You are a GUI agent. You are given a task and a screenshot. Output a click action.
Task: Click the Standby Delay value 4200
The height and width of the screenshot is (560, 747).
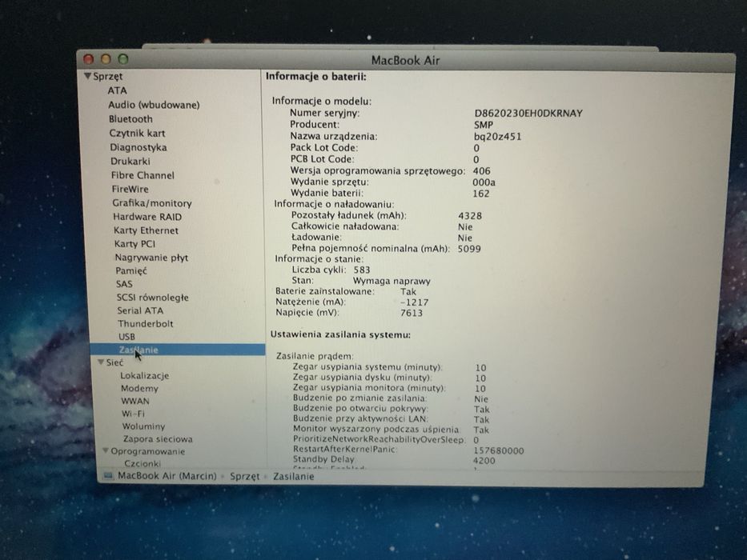click(484, 461)
